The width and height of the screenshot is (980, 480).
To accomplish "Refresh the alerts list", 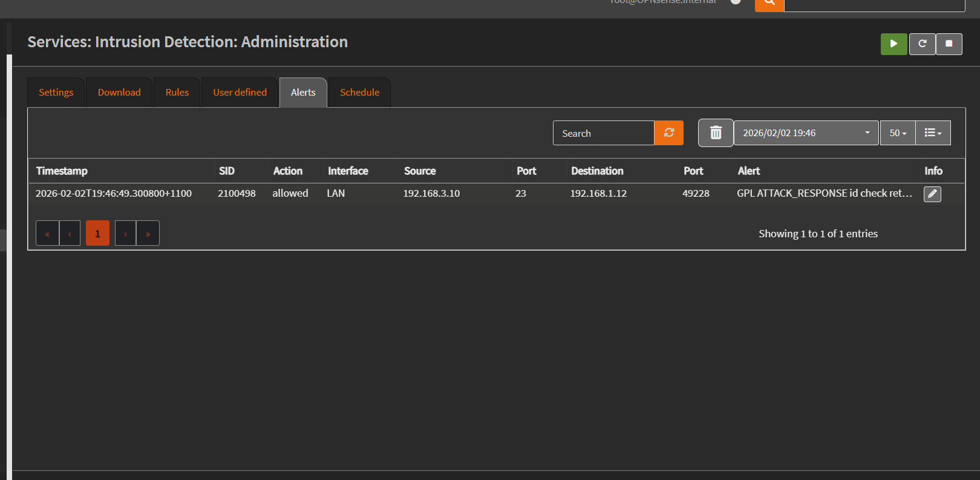I will pyautogui.click(x=668, y=133).
